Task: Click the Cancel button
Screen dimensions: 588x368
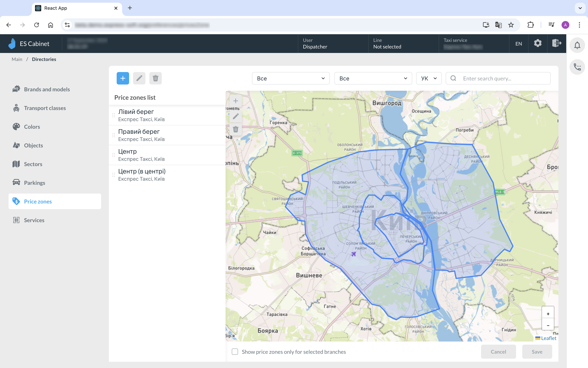Action: (498, 352)
